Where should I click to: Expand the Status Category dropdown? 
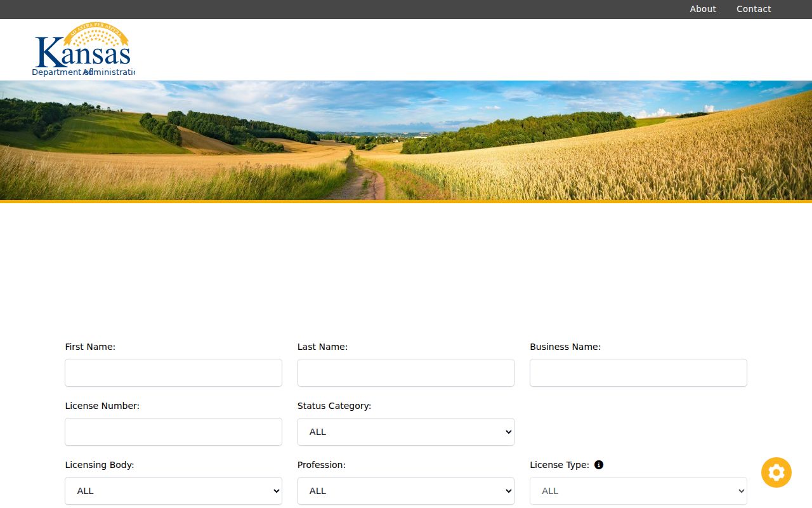coord(406,432)
